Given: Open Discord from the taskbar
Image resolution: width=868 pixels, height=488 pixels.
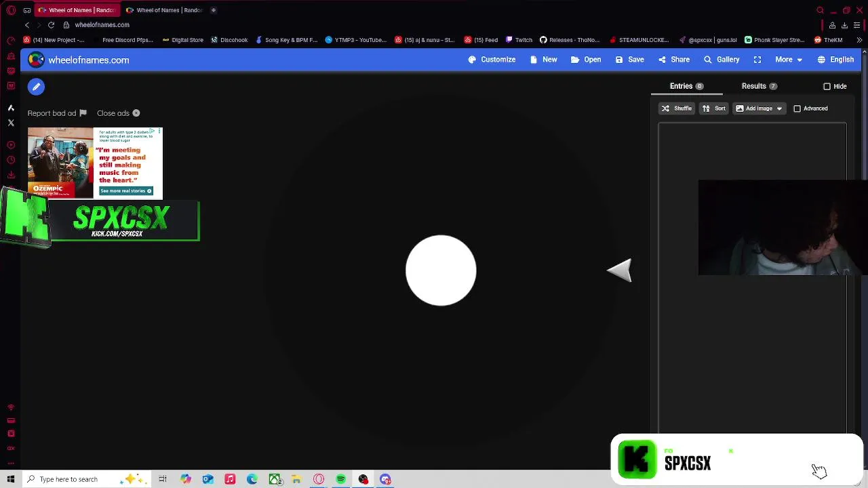Looking at the screenshot, I should pyautogui.click(x=385, y=479).
